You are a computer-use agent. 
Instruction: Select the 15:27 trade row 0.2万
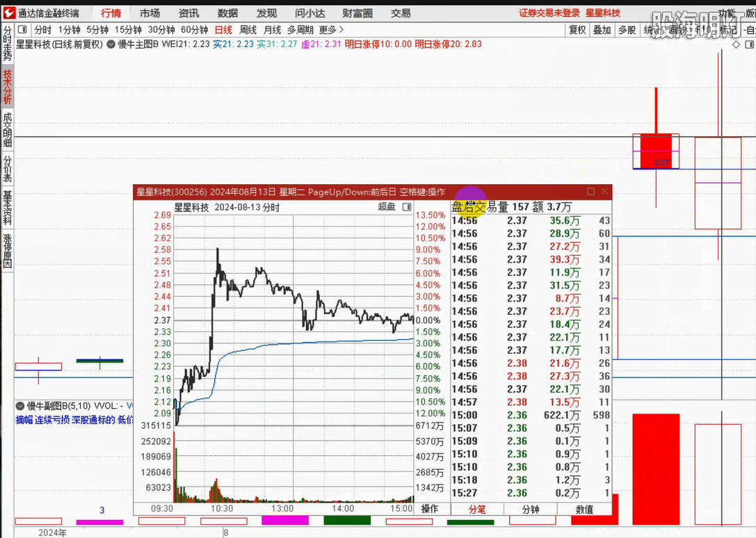531,493
